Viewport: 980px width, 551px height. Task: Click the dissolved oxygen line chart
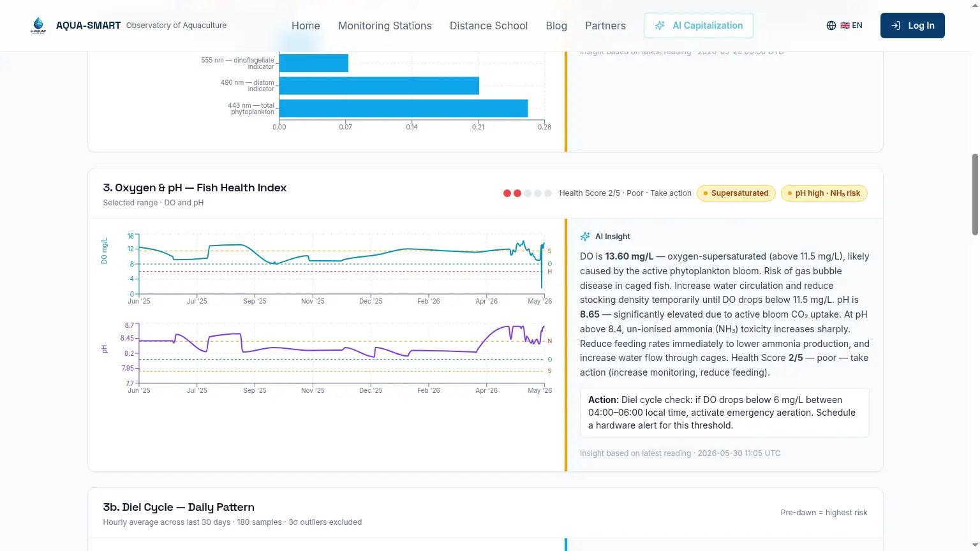342,265
